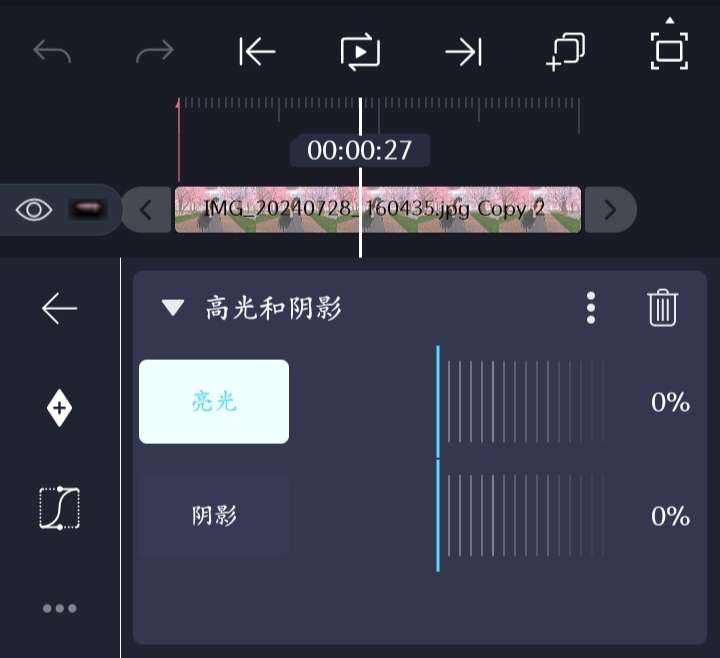Go back with the left arrow icon
Image resolution: width=720 pixels, height=658 pixels.
pyautogui.click(x=59, y=308)
